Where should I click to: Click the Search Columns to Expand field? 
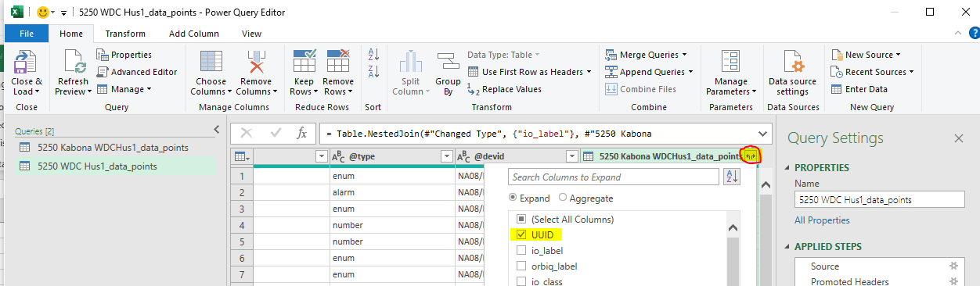coord(614,177)
